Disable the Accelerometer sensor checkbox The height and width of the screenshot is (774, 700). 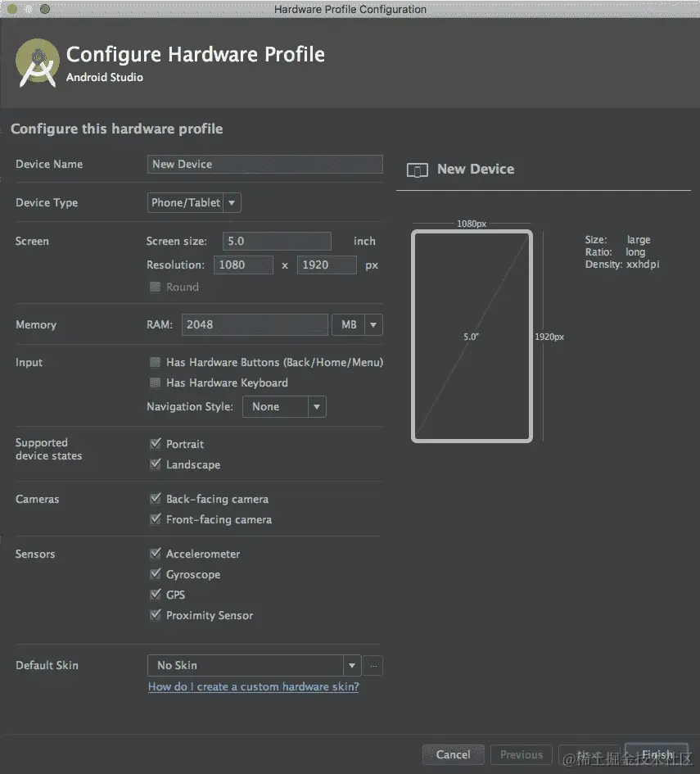[x=156, y=554]
